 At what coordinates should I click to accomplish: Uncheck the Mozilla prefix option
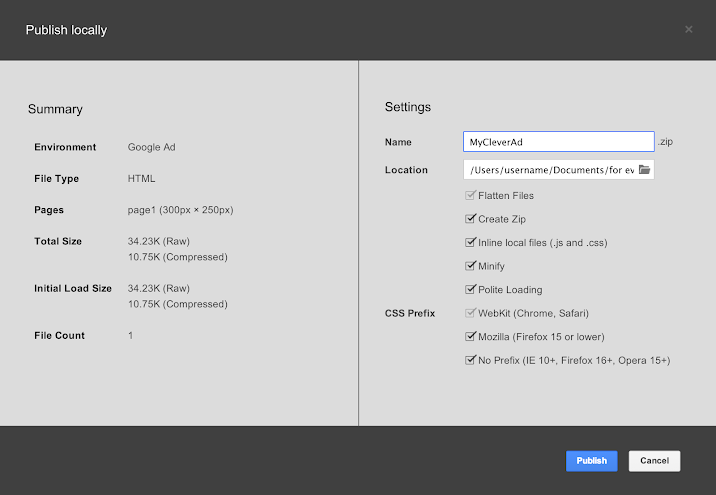tap(470, 337)
